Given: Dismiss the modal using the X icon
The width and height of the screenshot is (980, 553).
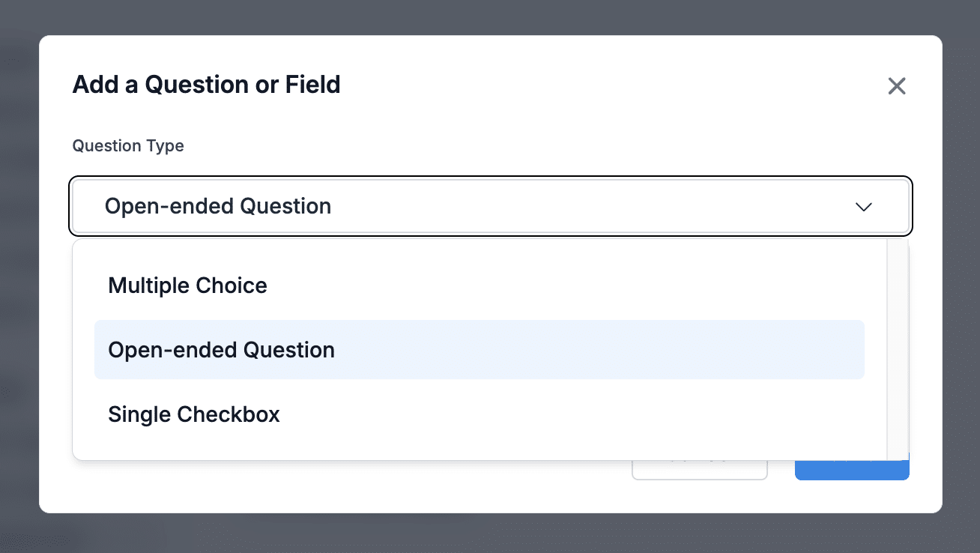Looking at the screenshot, I should coord(896,86).
